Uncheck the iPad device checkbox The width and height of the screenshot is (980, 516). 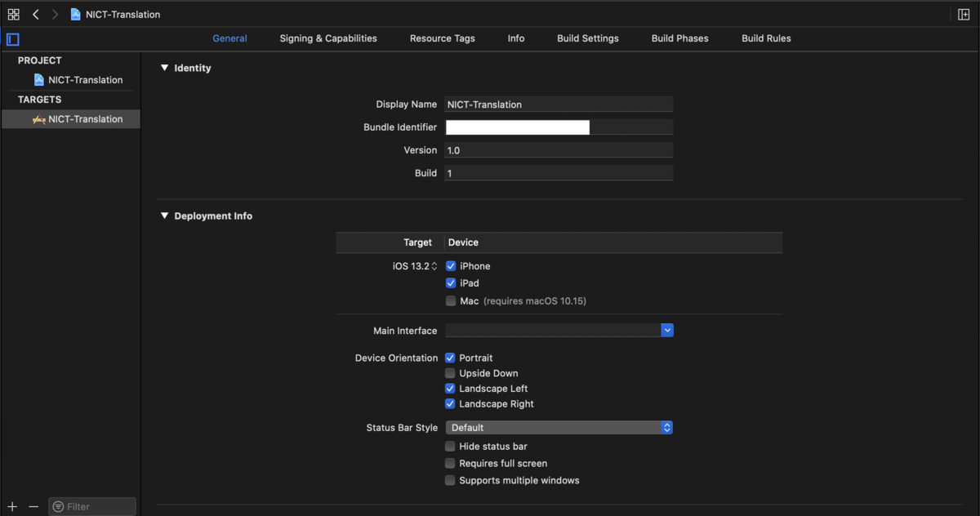tap(451, 283)
